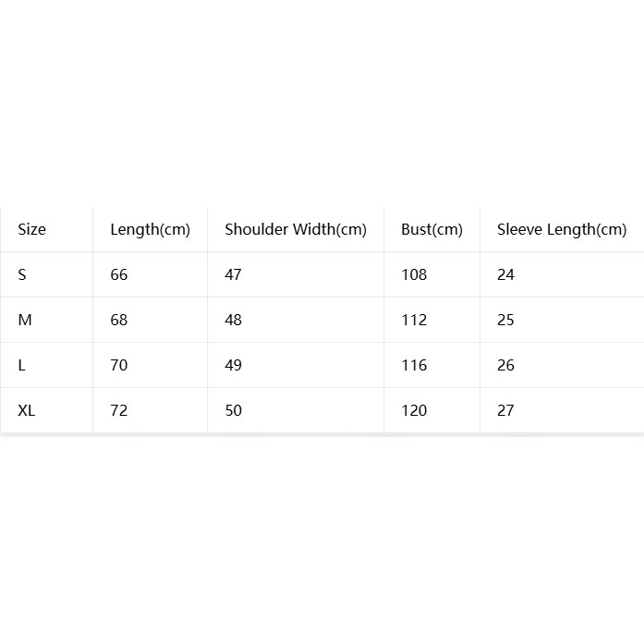This screenshot has height=644, width=644.
Task: Select the M size row label
Action: [x=25, y=320]
